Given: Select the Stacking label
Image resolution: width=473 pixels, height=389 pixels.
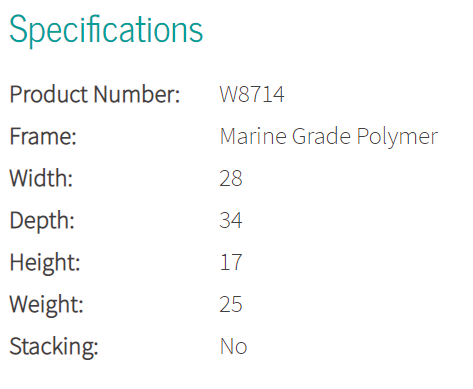Looking at the screenshot, I should click(x=54, y=347).
